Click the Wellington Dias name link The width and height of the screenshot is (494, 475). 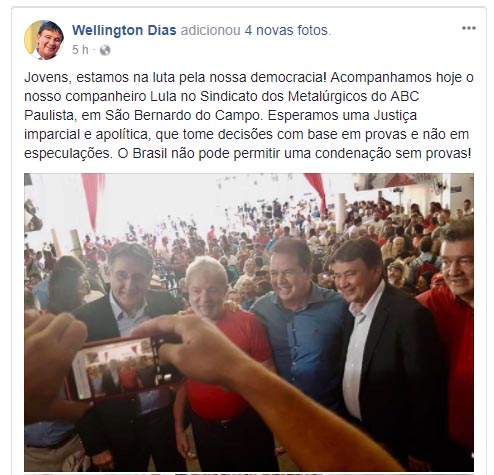click(x=124, y=30)
